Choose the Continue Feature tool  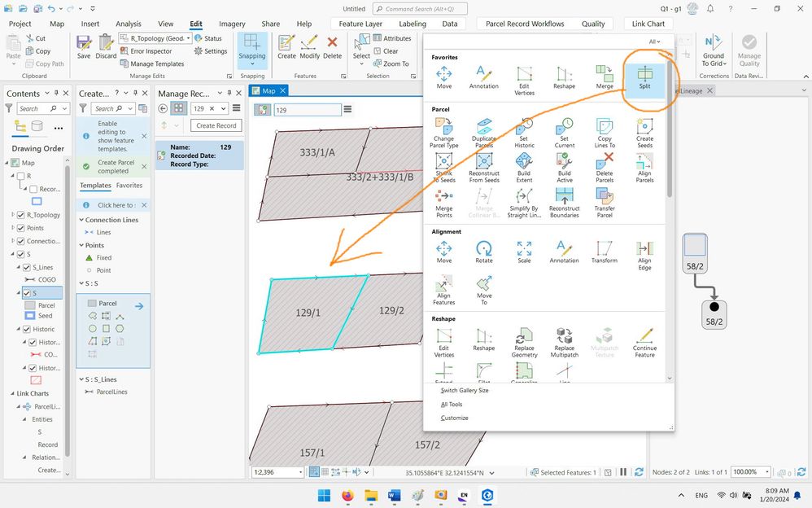tap(644, 342)
